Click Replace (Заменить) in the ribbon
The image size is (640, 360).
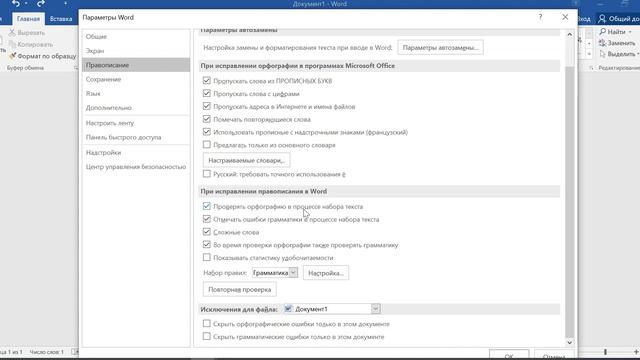[617, 43]
